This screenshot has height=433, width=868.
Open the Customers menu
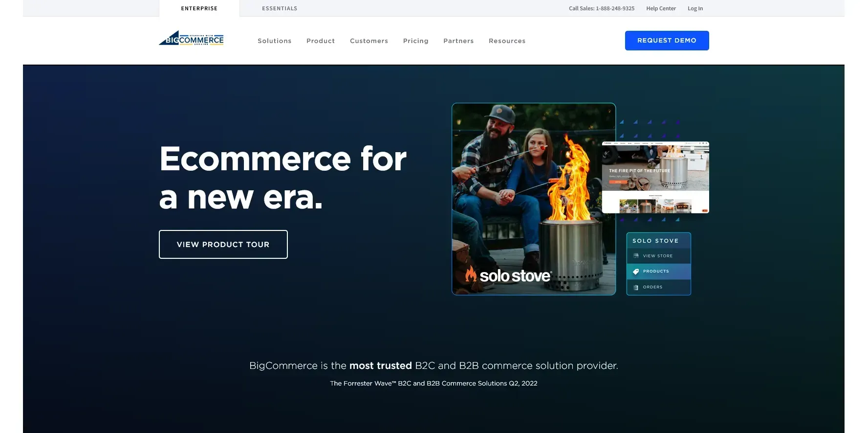tap(369, 41)
